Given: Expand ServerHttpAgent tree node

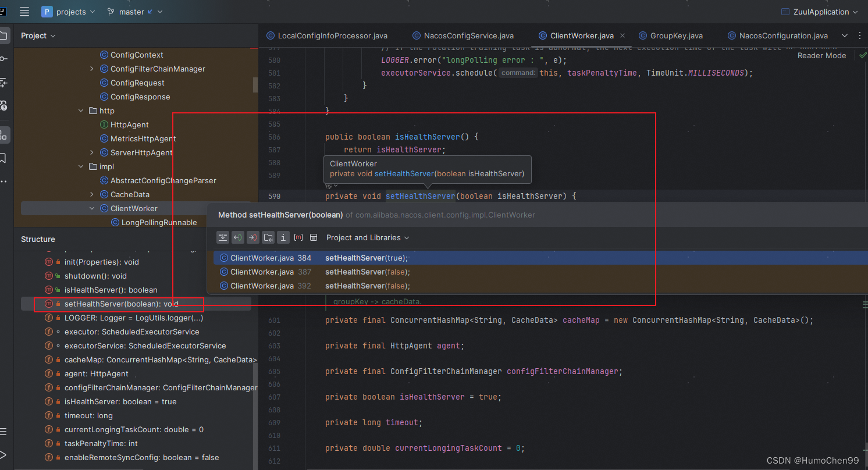Looking at the screenshot, I should point(92,152).
